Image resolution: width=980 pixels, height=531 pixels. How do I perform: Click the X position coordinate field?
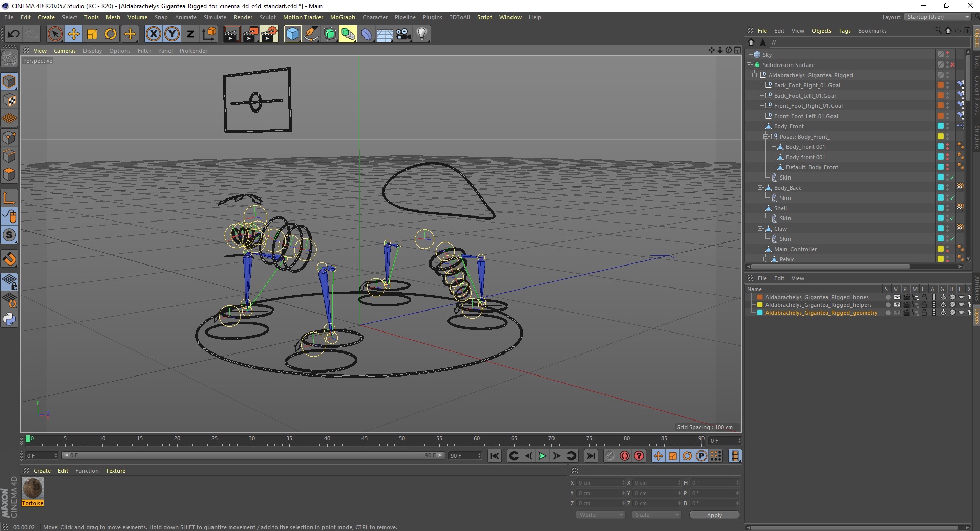click(600, 483)
